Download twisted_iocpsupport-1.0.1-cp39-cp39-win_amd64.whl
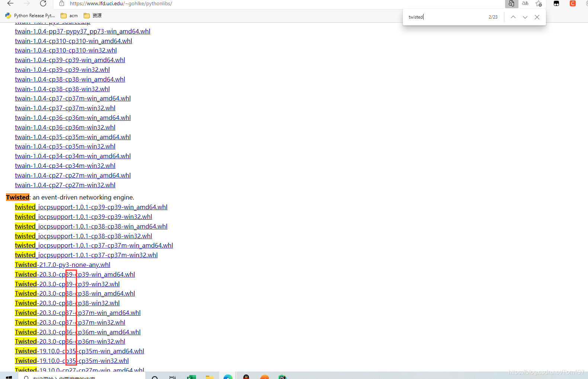Image resolution: width=588 pixels, height=379 pixels. [91, 207]
